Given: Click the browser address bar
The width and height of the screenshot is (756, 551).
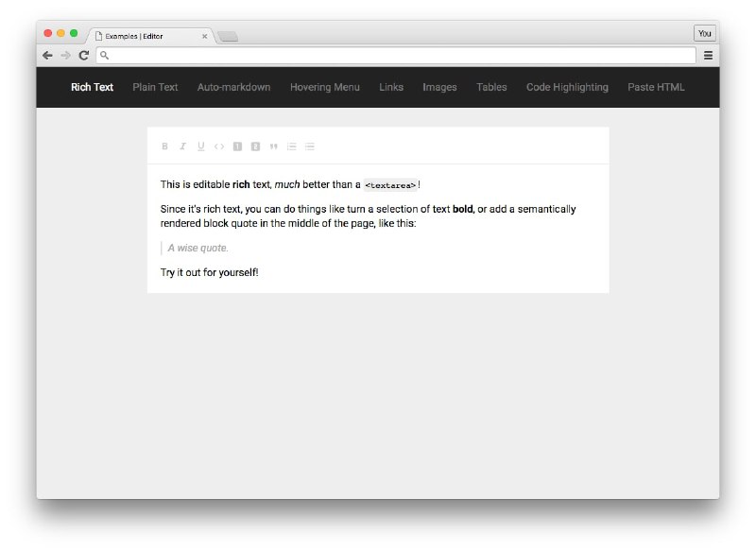Looking at the screenshot, I should click(397, 56).
